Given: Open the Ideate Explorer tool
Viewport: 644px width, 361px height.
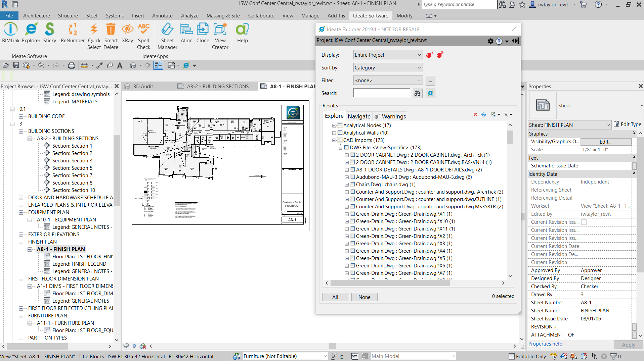Looking at the screenshot, I should tap(31, 33).
